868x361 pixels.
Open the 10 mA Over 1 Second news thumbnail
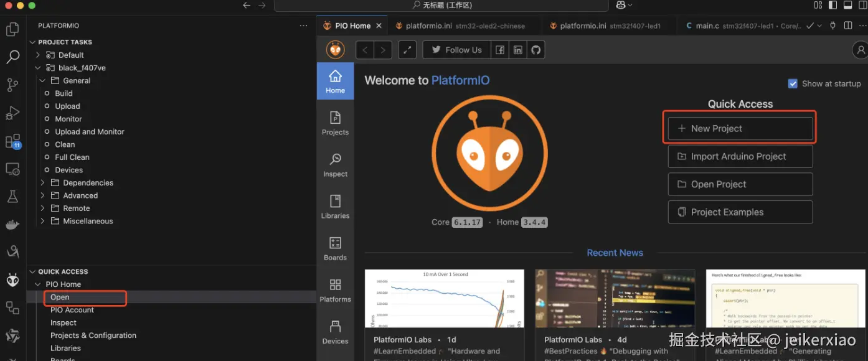445,299
